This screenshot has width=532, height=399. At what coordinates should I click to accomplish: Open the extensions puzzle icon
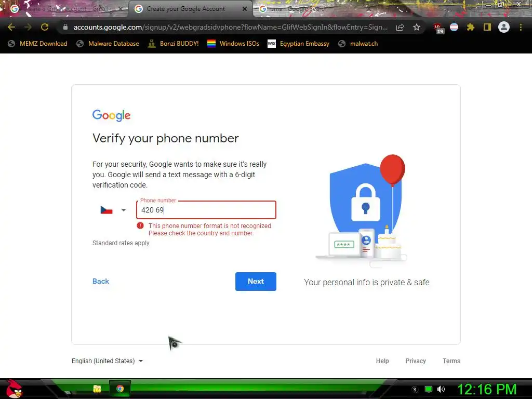pos(470,27)
